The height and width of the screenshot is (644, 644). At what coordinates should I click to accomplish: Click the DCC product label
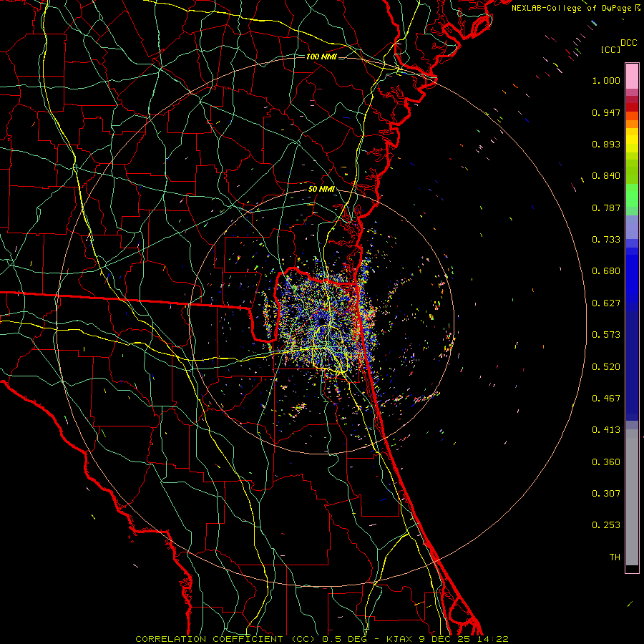click(x=629, y=43)
